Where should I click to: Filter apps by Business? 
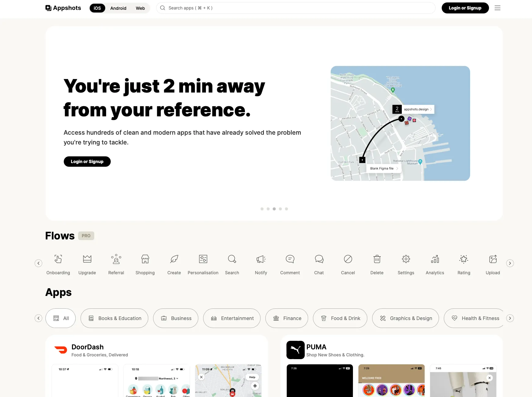click(x=176, y=318)
